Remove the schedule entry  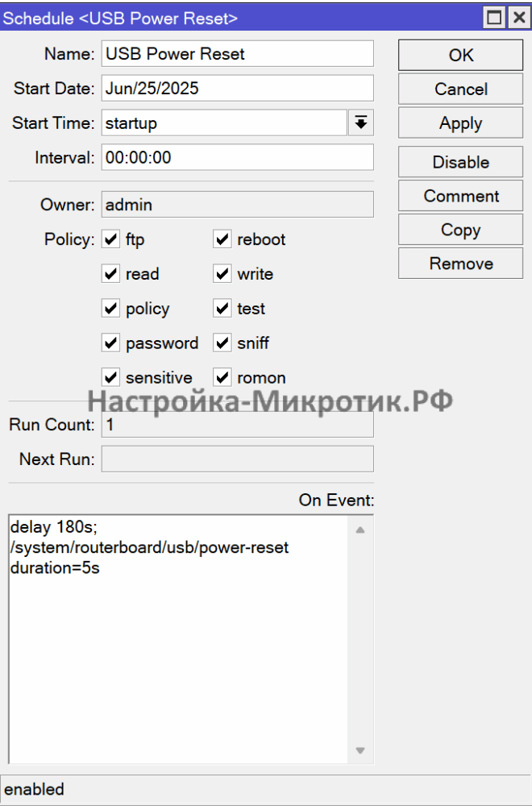click(460, 264)
